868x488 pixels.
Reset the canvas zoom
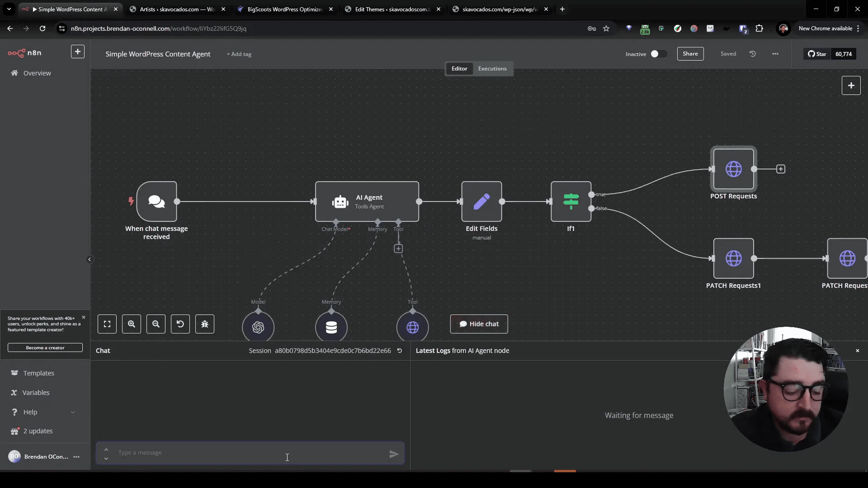180,324
